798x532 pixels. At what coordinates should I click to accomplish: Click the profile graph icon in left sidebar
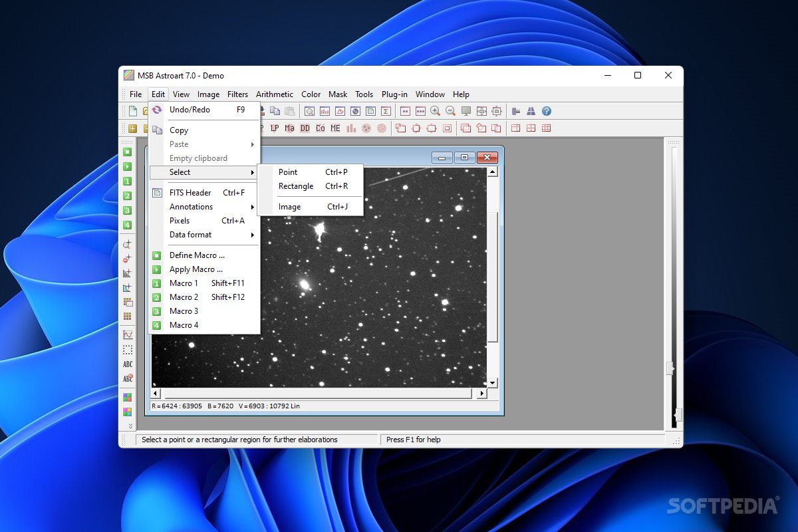tap(127, 335)
